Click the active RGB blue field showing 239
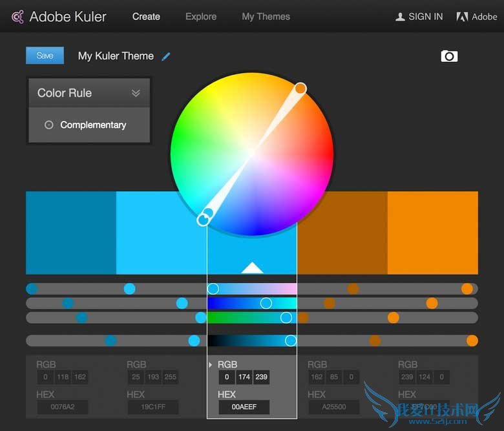The height and width of the screenshot is (431, 504). click(261, 377)
